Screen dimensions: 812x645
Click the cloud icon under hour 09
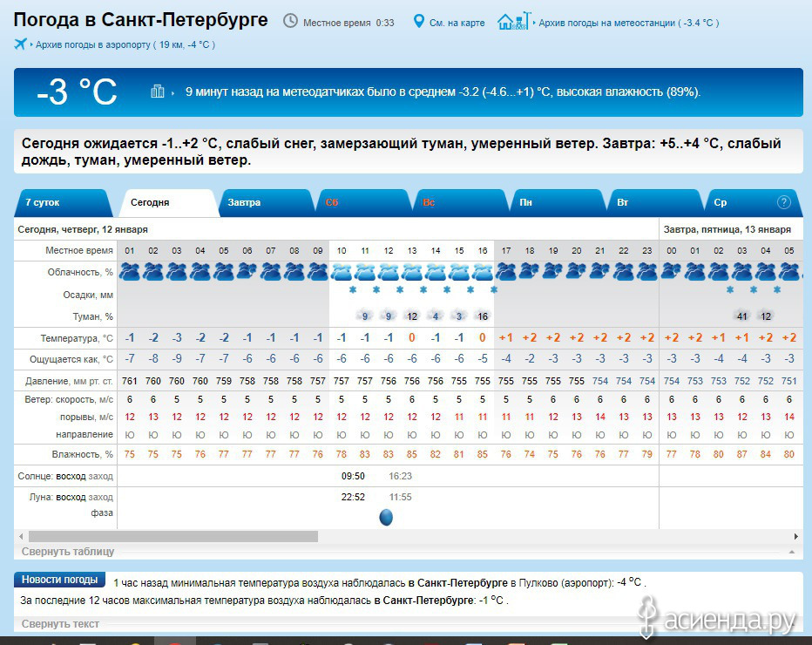pos(317,271)
